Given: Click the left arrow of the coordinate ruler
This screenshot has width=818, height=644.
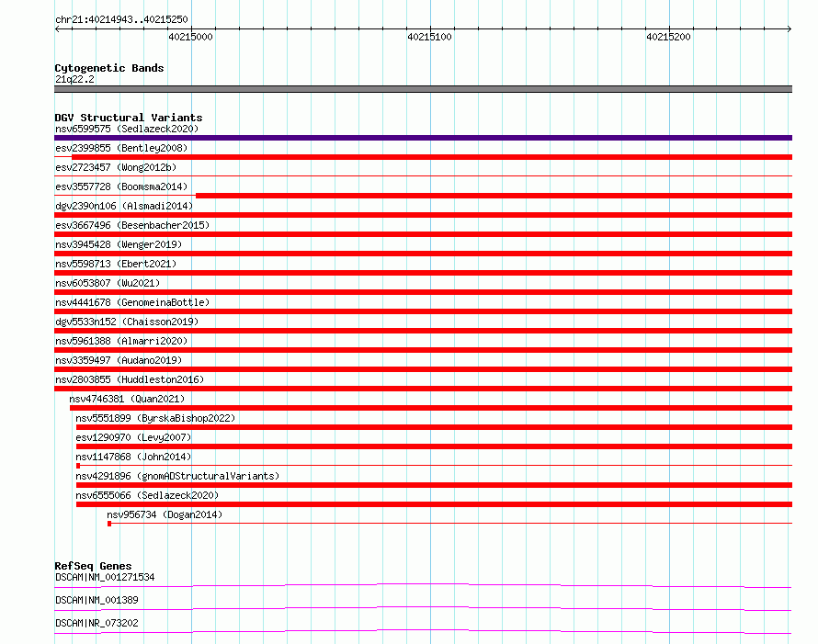Looking at the screenshot, I should (57, 28).
